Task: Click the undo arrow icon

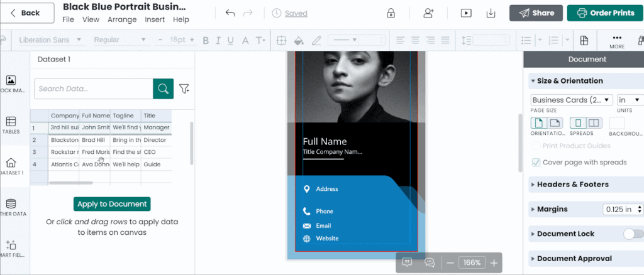Action: (x=230, y=13)
